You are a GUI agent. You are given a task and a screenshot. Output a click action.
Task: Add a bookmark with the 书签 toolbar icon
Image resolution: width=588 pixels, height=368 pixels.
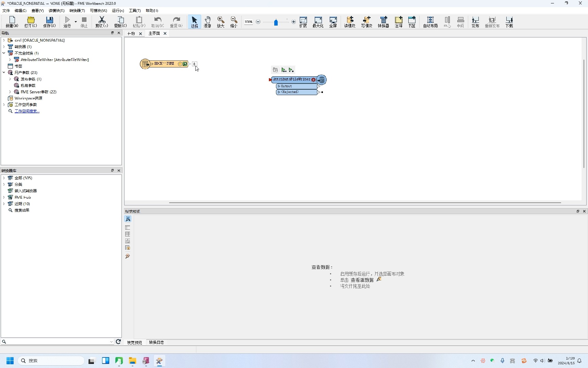412,22
